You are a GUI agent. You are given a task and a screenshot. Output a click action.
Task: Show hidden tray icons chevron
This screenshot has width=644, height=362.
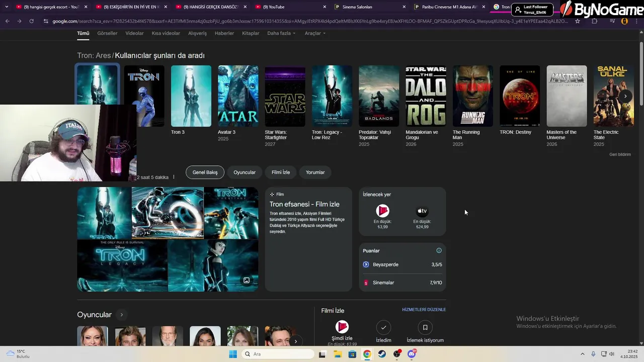pos(583,354)
